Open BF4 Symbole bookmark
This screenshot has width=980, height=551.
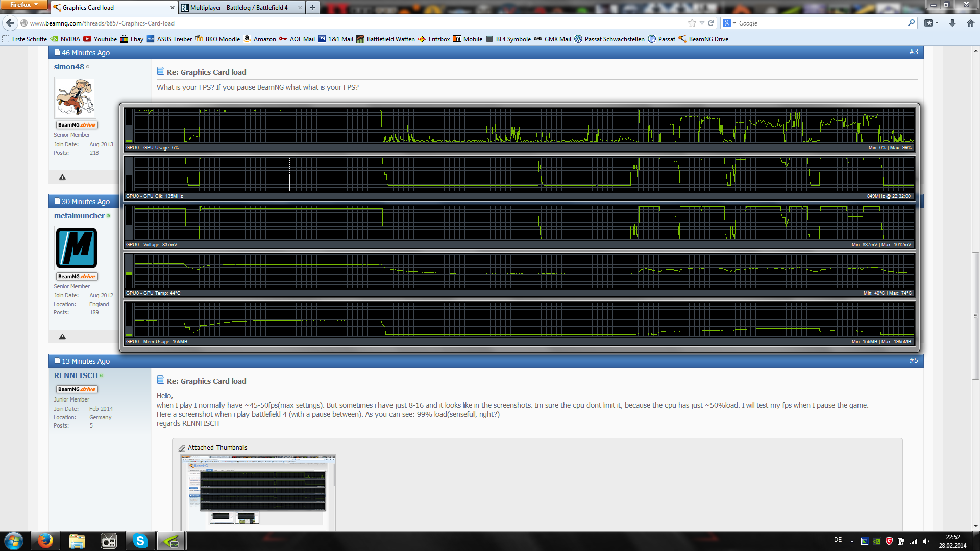point(508,39)
